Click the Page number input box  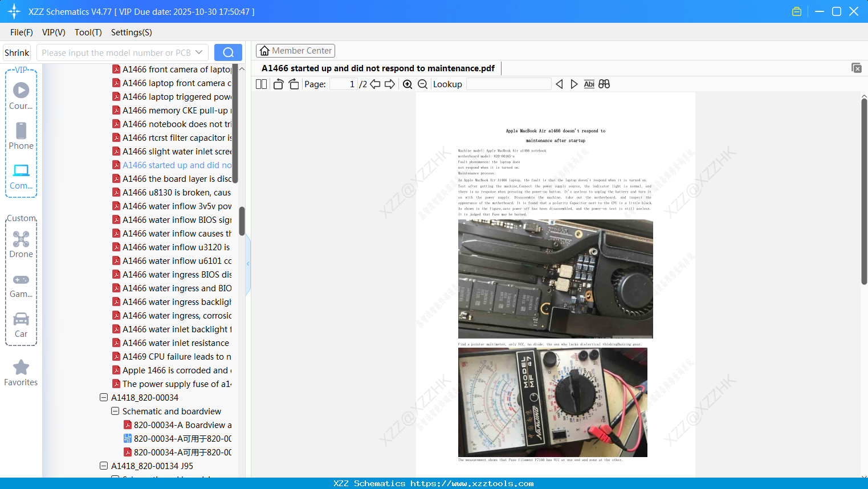coord(344,84)
